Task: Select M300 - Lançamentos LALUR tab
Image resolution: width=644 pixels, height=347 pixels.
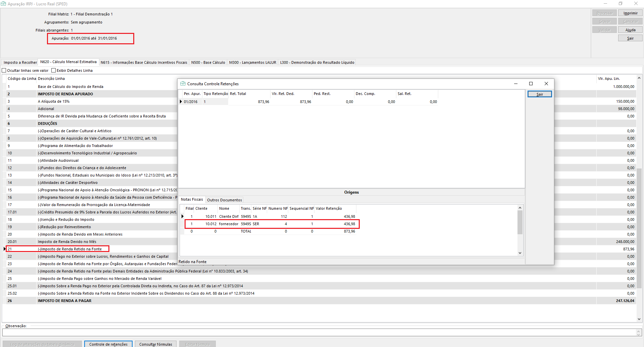Action: coord(252,62)
